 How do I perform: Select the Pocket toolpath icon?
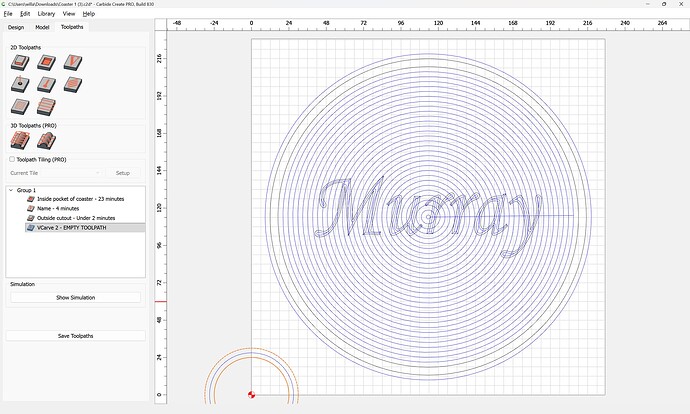click(x=45, y=63)
